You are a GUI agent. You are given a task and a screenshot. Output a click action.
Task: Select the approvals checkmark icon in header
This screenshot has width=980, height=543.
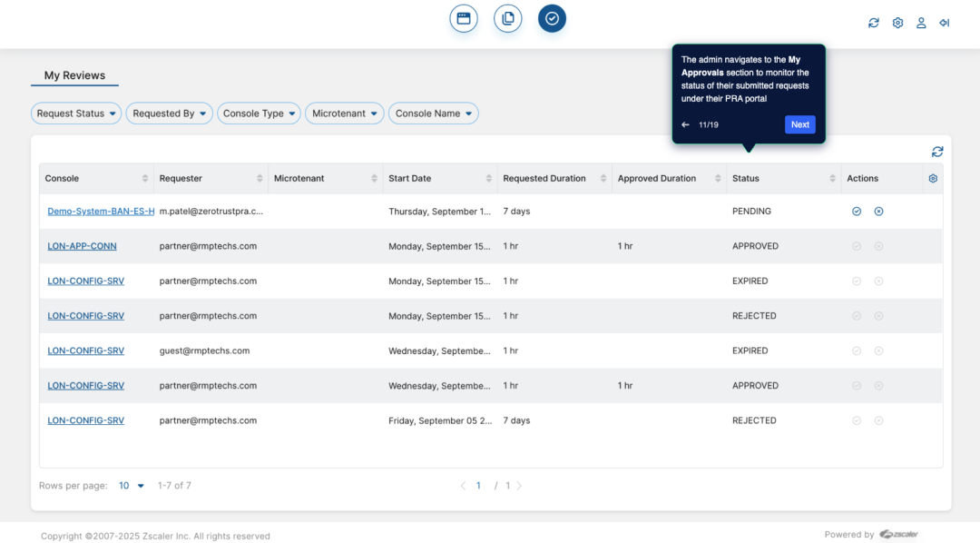coord(552,18)
